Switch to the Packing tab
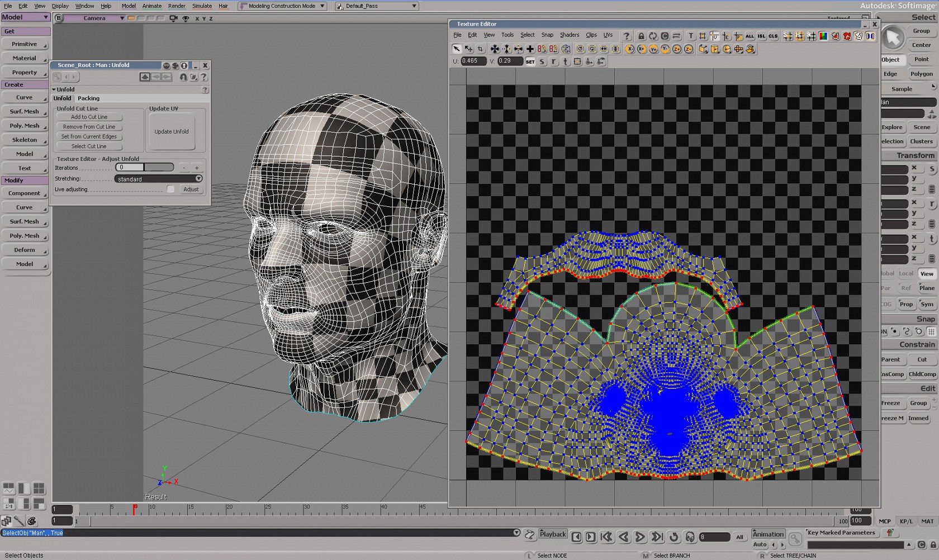This screenshot has height=560, width=939. pos(88,98)
